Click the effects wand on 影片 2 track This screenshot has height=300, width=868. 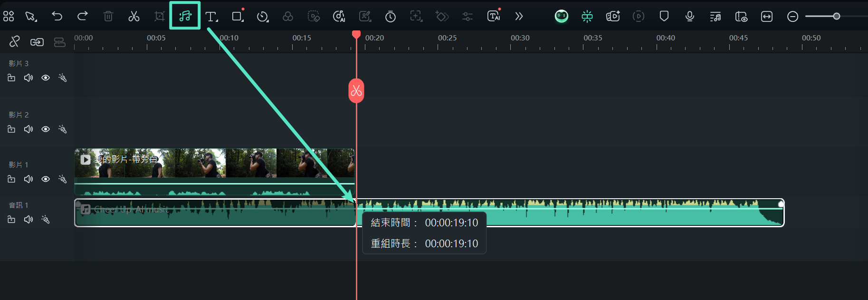click(x=62, y=129)
